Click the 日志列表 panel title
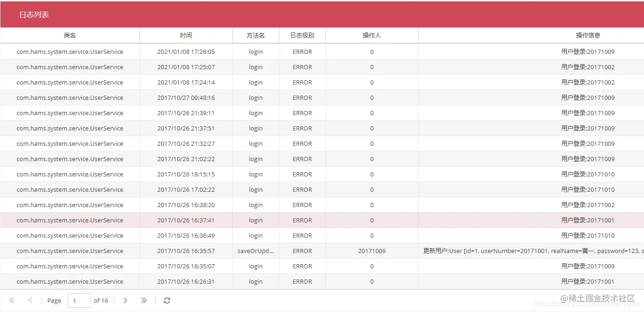The height and width of the screenshot is (312, 644). 34,14
